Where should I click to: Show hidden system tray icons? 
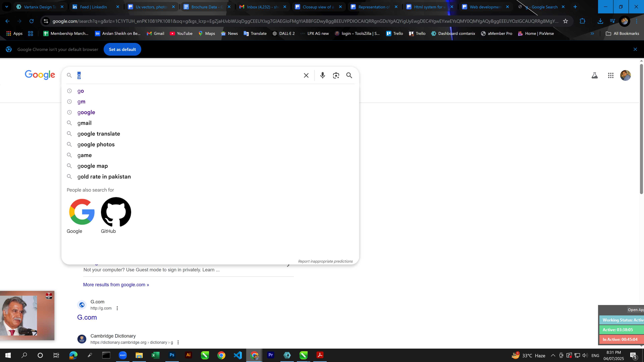[553, 355]
